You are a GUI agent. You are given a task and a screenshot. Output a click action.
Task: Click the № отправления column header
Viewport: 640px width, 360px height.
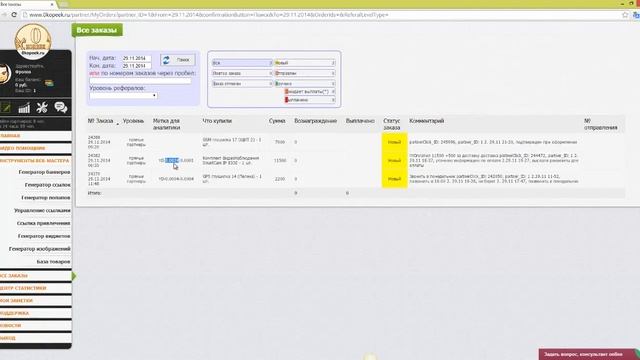coord(600,124)
